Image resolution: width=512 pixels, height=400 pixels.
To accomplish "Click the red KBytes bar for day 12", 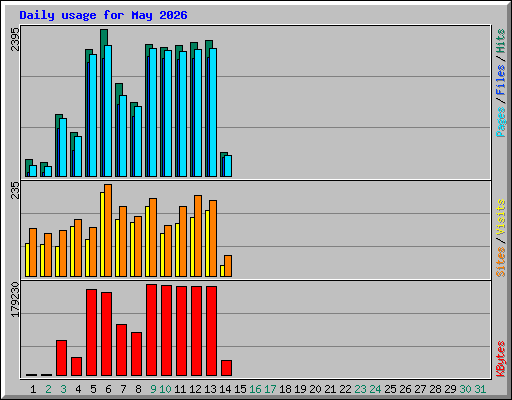I will coord(196,331).
